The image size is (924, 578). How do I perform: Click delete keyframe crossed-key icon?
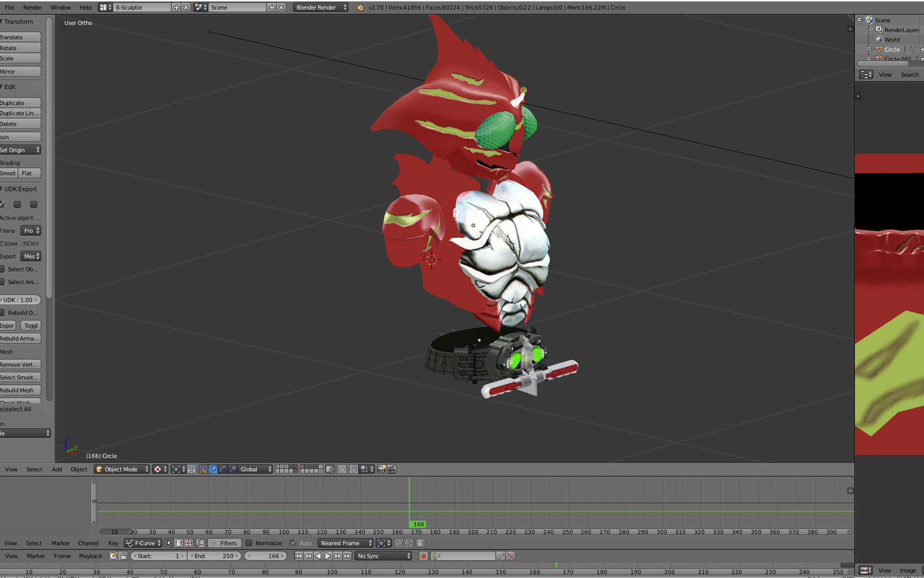coord(511,556)
